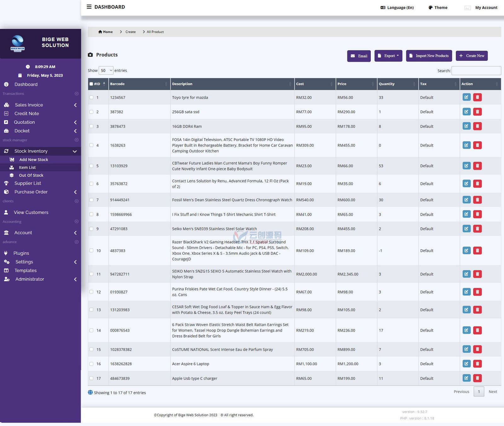Sort table by Quantity column header
This screenshot has width=504, height=426.
[398, 84]
